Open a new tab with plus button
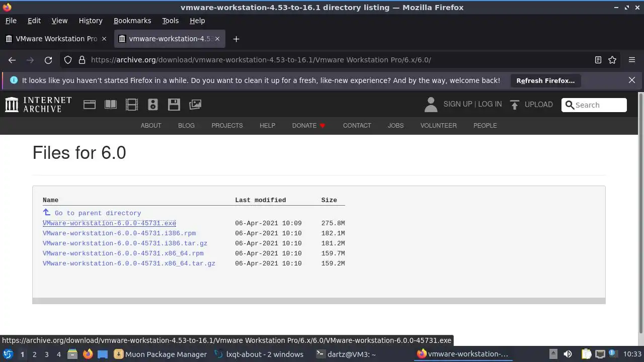This screenshot has width=644, height=362. 236,39
